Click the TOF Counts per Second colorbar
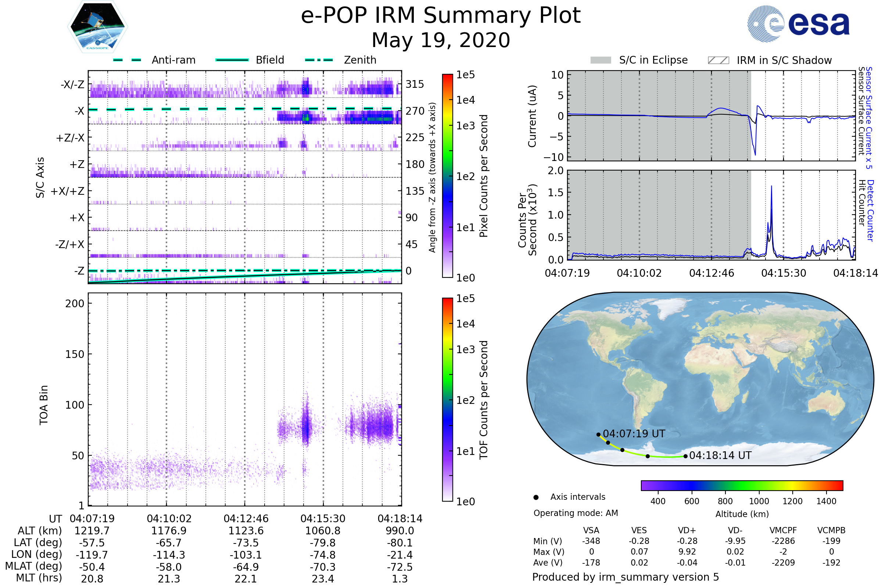This screenshot has height=588, width=882. (x=447, y=399)
